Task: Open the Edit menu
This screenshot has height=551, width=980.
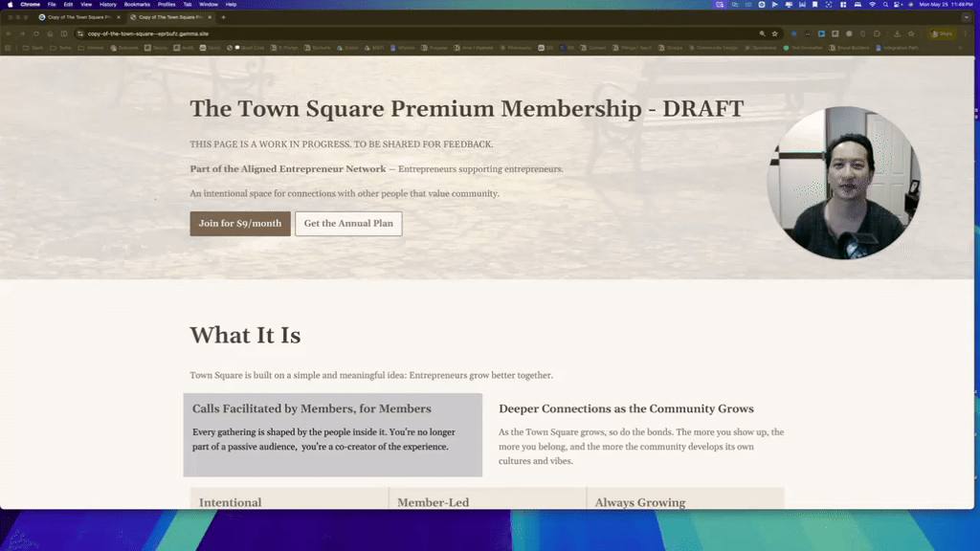Action: (x=68, y=5)
